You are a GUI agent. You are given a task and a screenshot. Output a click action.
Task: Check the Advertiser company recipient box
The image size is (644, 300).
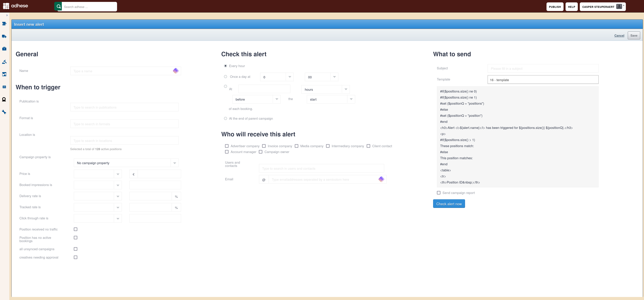pyautogui.click(x=227, y=146)
